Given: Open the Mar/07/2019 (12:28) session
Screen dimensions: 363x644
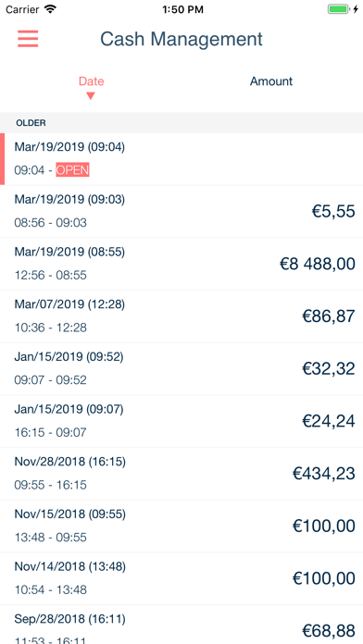Looking at the screenshot, I should [x=181, y=316].
